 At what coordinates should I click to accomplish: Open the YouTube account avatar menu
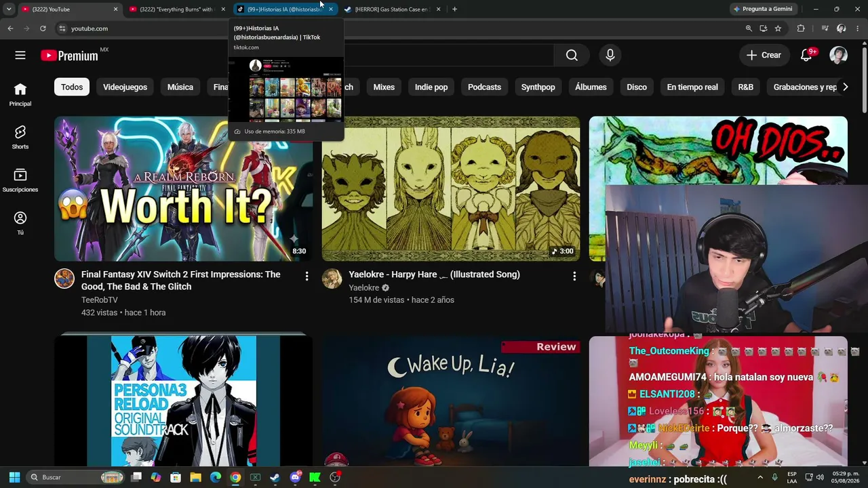pos(838,56)
